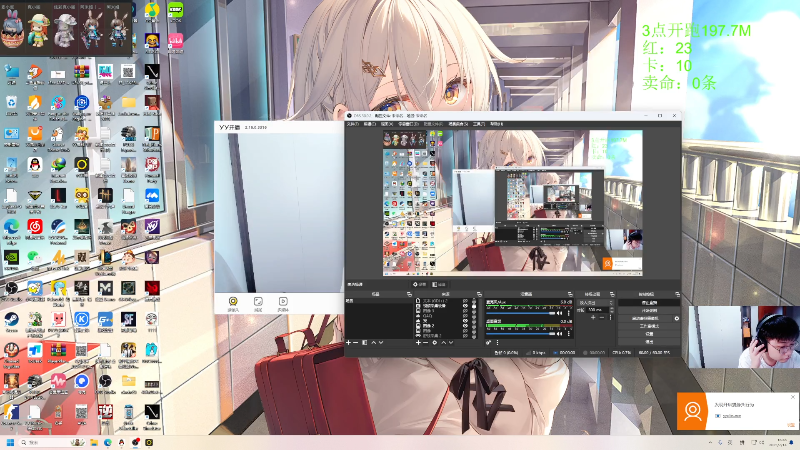Screen dimensions: 800x450
Task: Open Kugou blue K desktop shortcut
Action: click(x=82, y=320)
